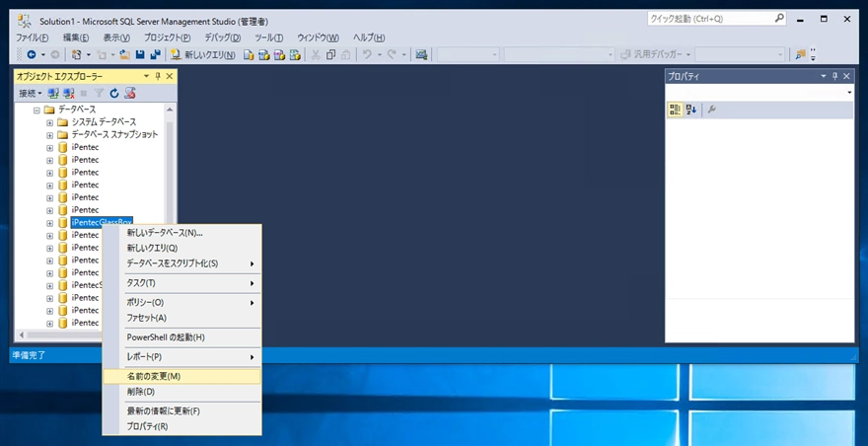
Task: Open the object selector combo in プロパティ
Action: 759,93
